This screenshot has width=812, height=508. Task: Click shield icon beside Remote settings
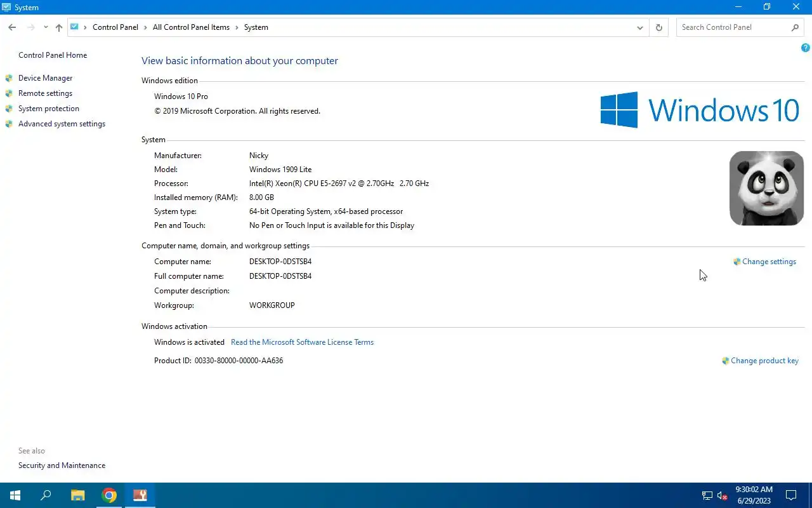[x=9, y=93]
